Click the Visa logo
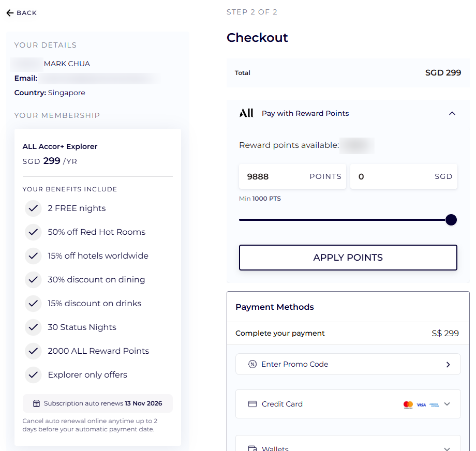Image resolution: width=476 pixels, height=451 pixels. tap(421, 404)
